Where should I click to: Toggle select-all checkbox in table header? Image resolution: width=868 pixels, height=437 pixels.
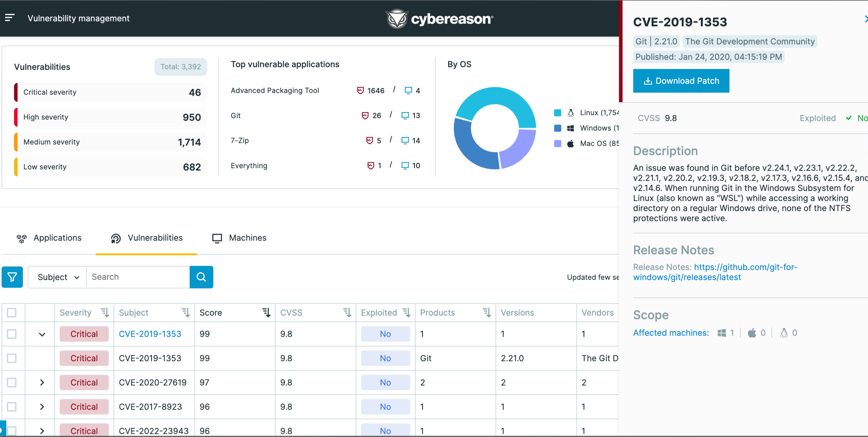coord(12,312)
